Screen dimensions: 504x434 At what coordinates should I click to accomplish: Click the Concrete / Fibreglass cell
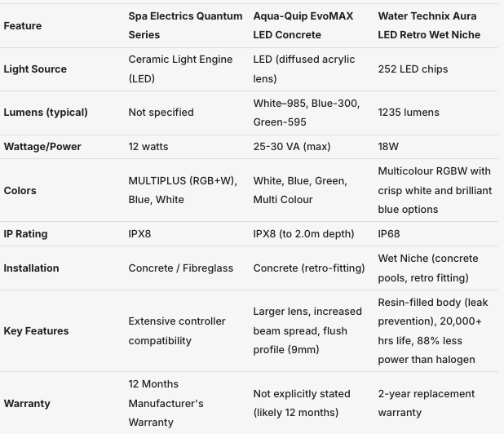coord(181,268)
